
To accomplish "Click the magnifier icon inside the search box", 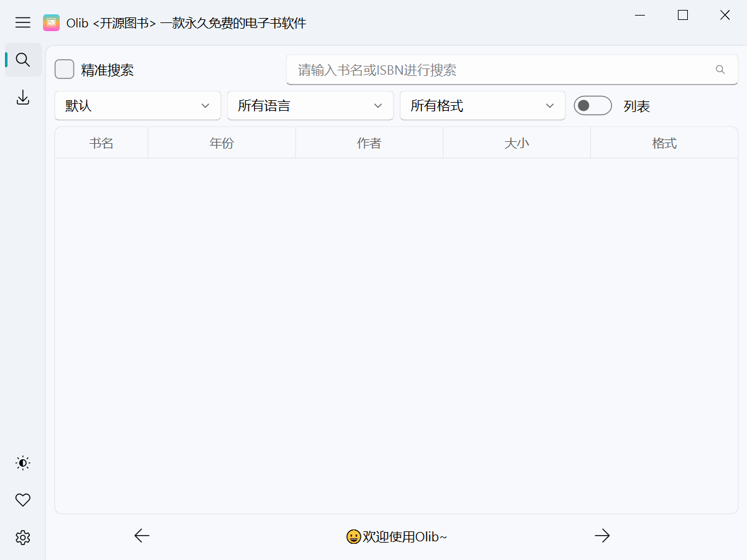I will click(720, 70).
